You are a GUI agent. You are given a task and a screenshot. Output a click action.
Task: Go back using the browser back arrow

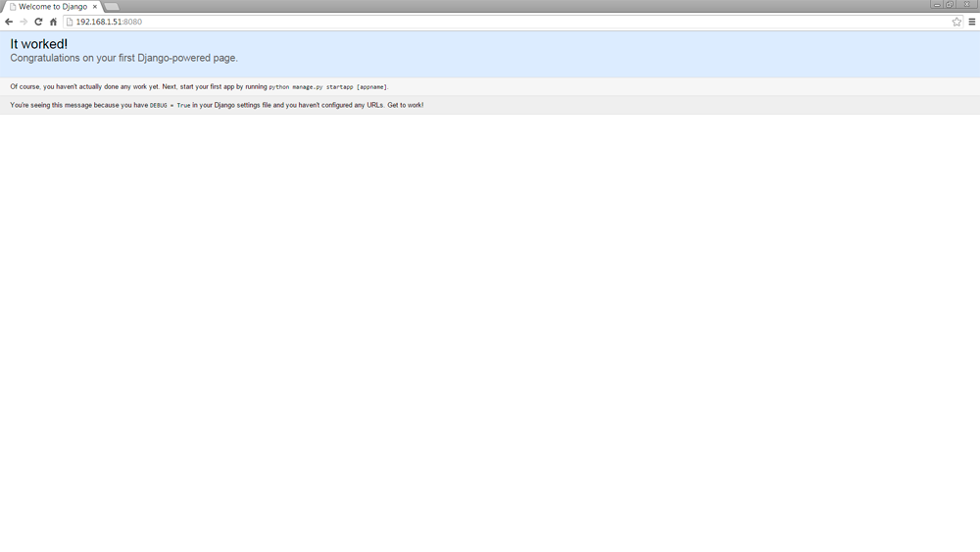tap(9, 22)
